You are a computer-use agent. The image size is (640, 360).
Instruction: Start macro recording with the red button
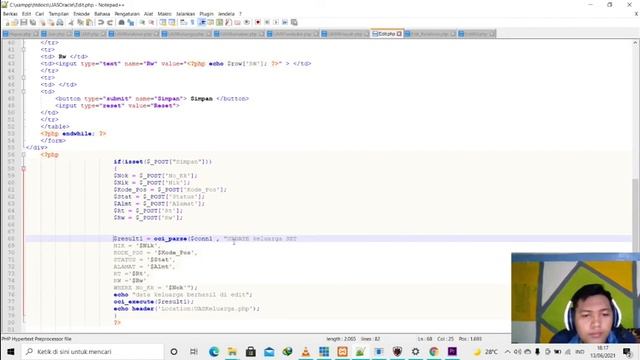point(258,22)
